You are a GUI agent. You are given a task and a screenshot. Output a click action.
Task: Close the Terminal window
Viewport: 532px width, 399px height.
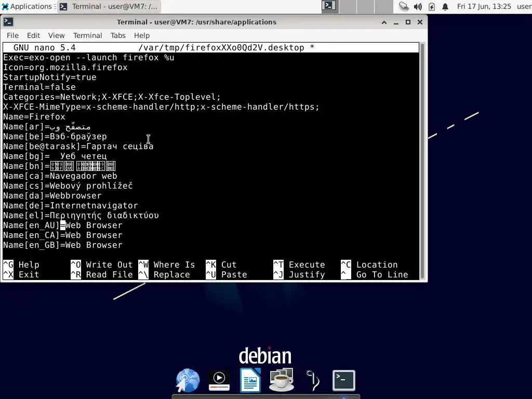pyautogui.click(x=420, y=22)
